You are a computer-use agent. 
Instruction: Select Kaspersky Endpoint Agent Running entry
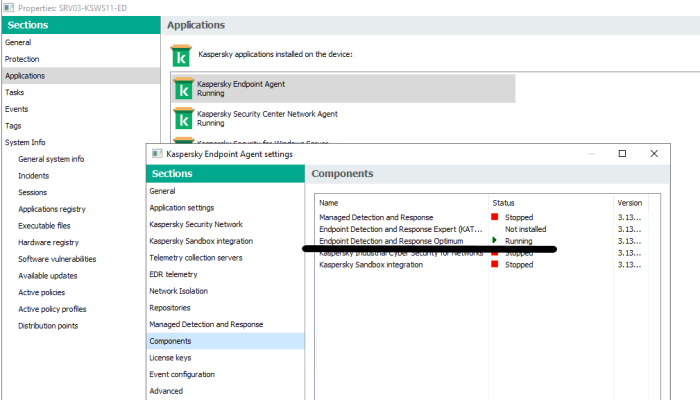344,88
